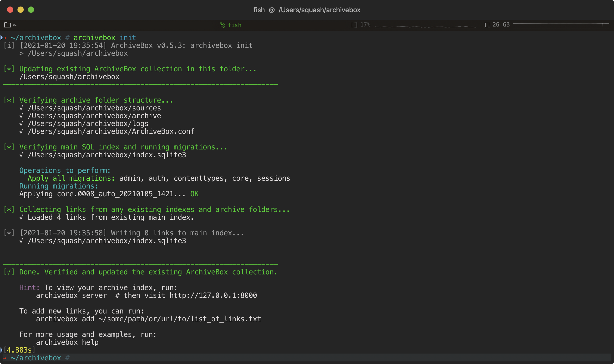Click the blue prompt mark beside archivebox init

point(2,38)
